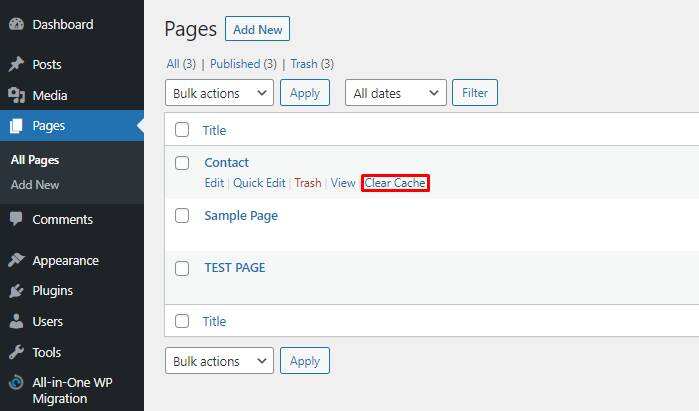Open Media via its sidebar icon
This screenshot has height=411, width=699.
tap(16, 95)
